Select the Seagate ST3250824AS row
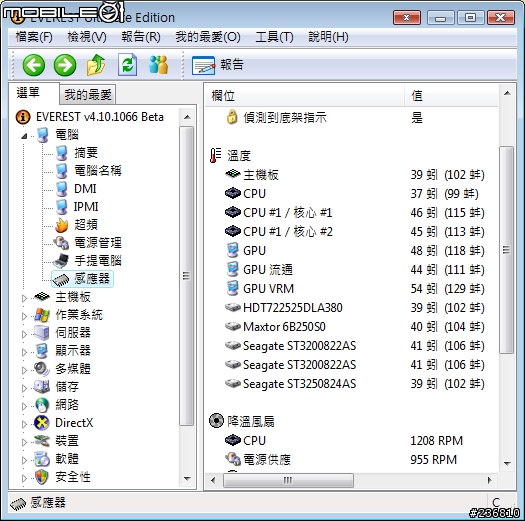Screen dimensions: 525x521 352,384
